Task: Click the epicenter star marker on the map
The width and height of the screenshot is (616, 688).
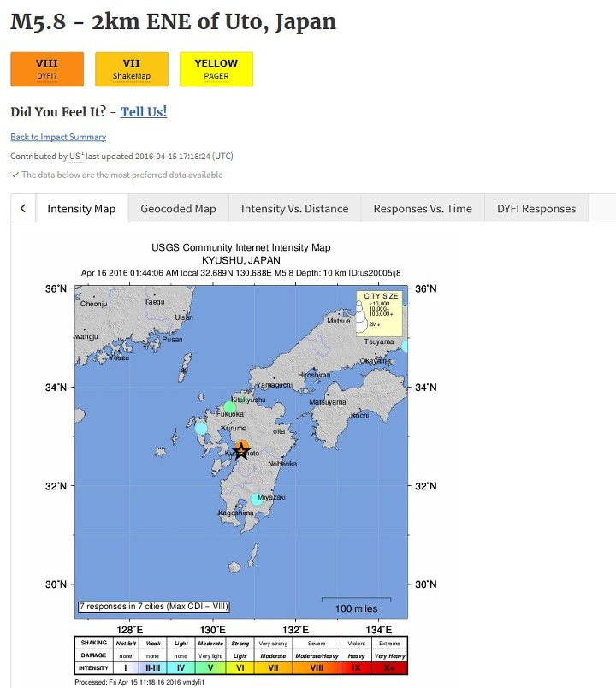Action: (x=241, y=451)
